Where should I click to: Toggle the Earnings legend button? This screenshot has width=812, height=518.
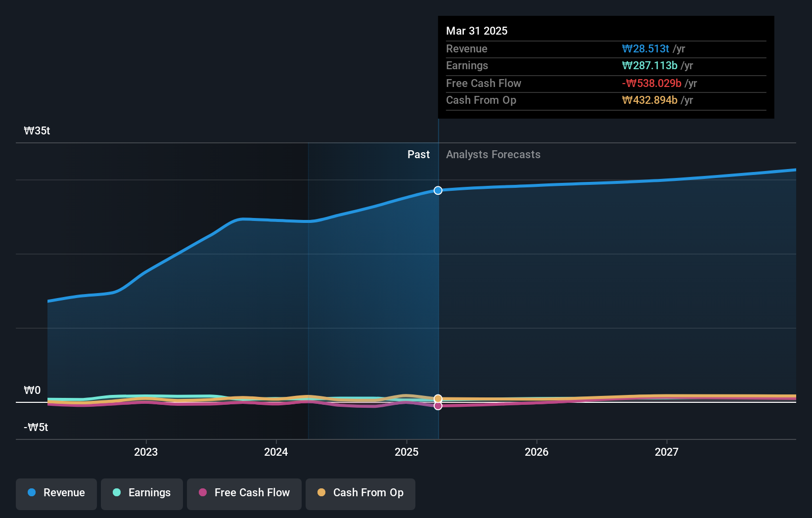coord(142,494)
